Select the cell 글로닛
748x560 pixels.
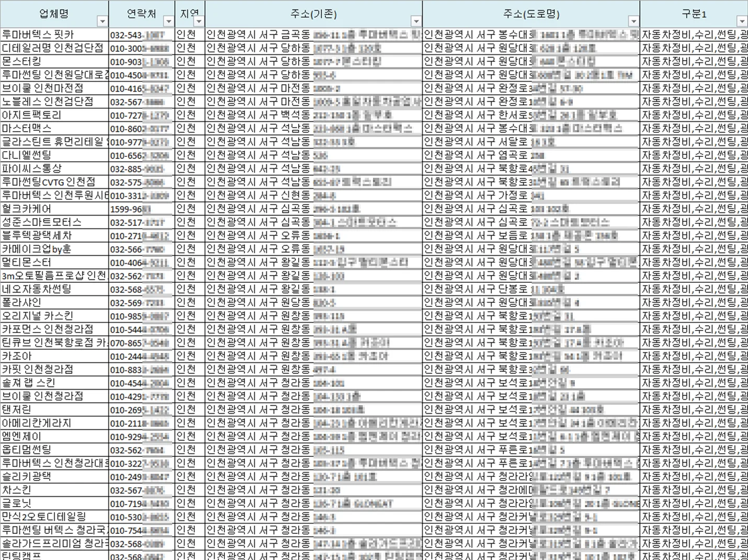point(54,503)
